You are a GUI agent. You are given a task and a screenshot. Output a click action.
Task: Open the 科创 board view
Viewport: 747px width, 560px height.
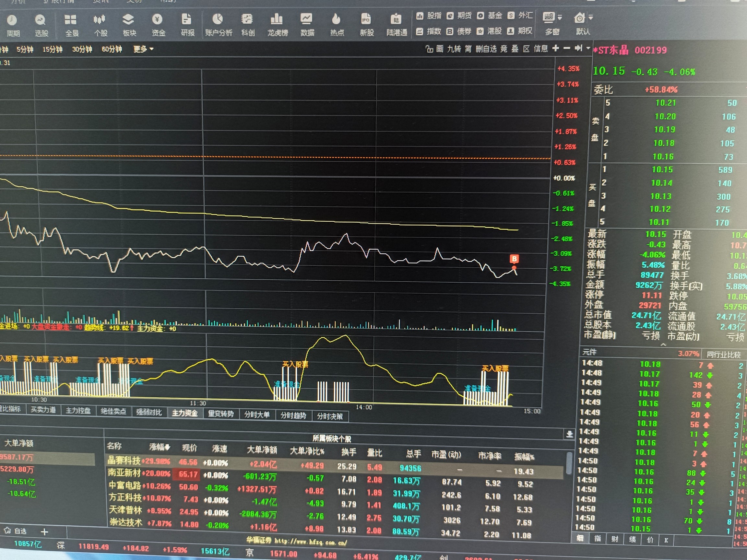247,25
